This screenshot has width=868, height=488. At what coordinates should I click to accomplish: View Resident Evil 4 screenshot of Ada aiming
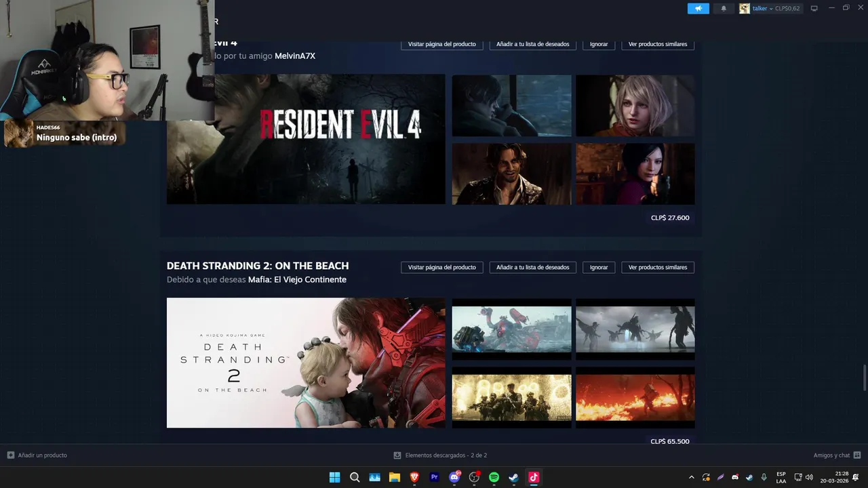(635, 174)
